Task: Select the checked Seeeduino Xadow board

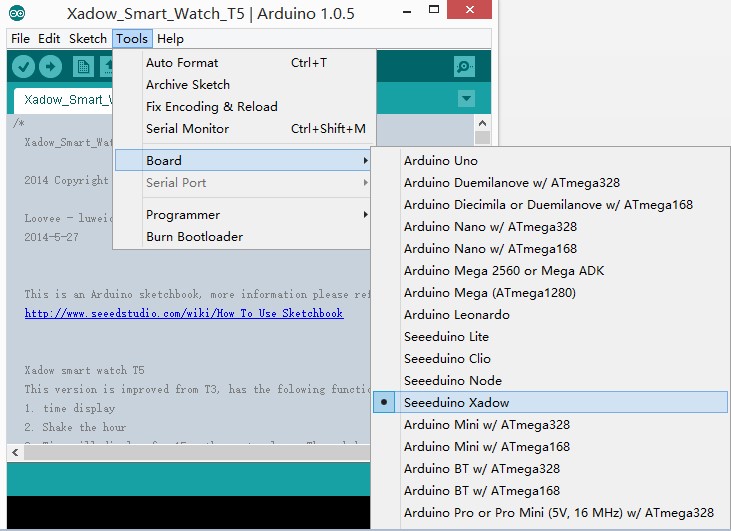Action: [x=550, y=402]
